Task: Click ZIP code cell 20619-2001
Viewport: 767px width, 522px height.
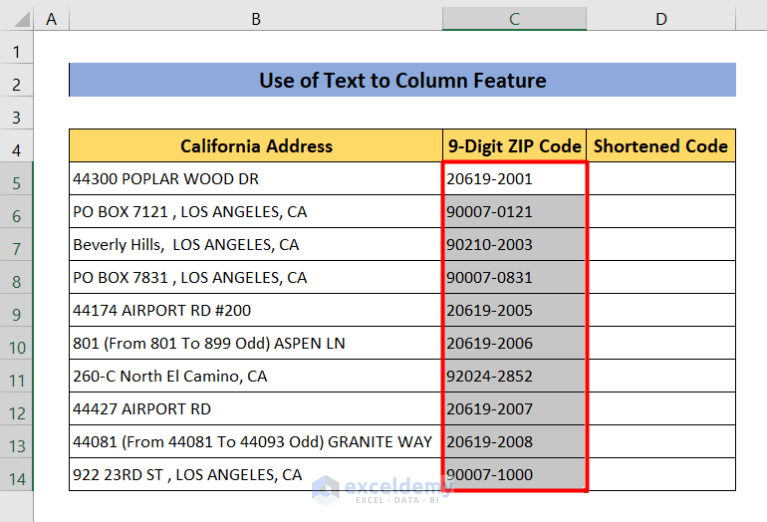Action: (515, 179)
